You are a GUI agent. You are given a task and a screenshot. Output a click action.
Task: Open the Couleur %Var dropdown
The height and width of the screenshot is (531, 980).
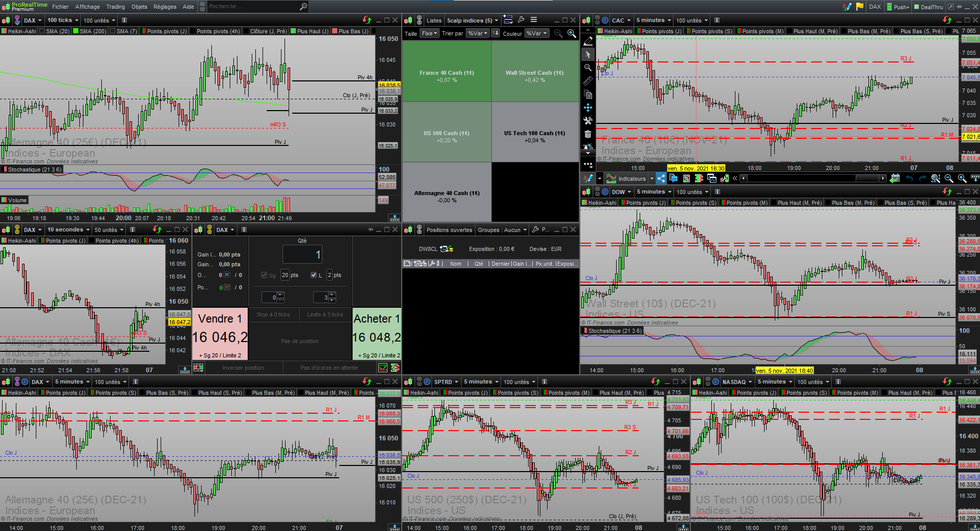click(537, 33)
